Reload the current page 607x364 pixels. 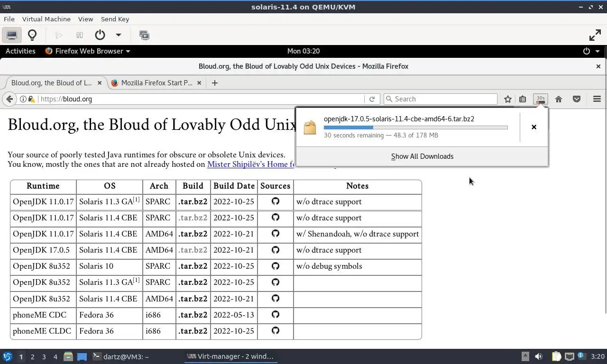click(x=372, y=99)
